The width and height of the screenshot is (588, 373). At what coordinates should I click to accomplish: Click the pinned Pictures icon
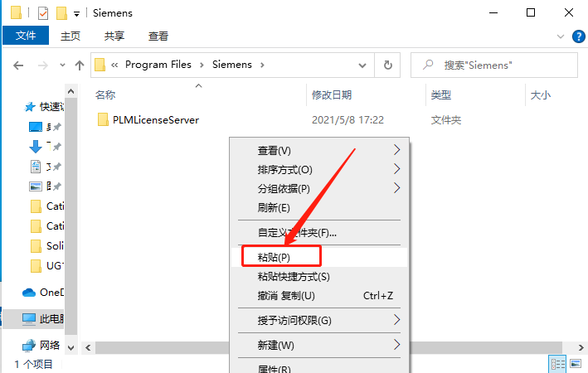point(36,186)
